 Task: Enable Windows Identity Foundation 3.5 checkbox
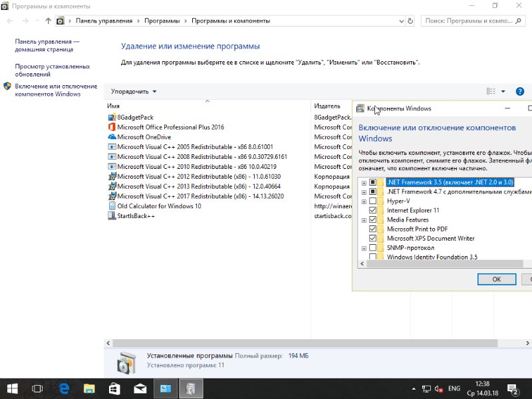pyautogui.click(x=372, y=257)
